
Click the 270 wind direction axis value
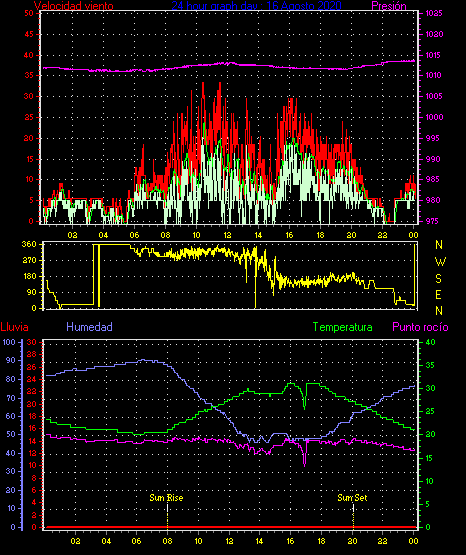(x=29, y=260)
